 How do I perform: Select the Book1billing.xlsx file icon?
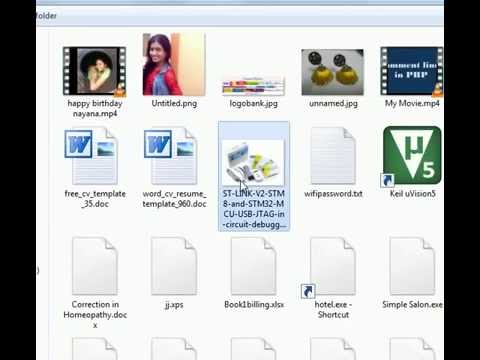click(x=253, y=266)
